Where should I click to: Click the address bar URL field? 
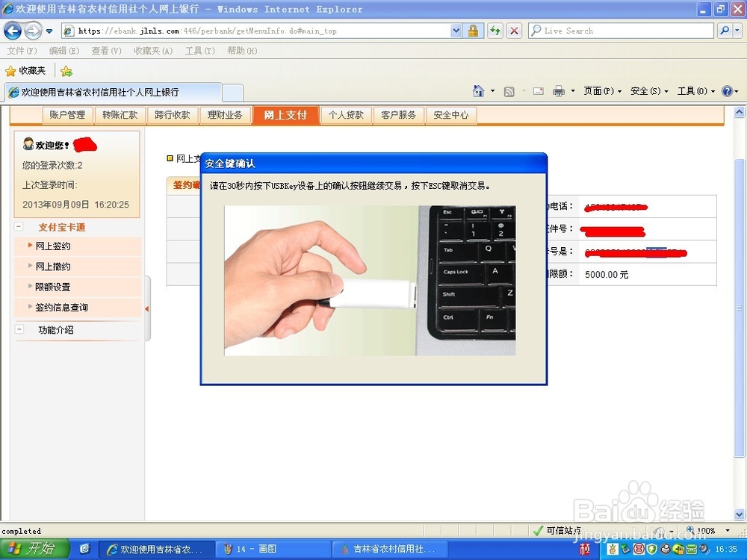(x=256, y=31)
